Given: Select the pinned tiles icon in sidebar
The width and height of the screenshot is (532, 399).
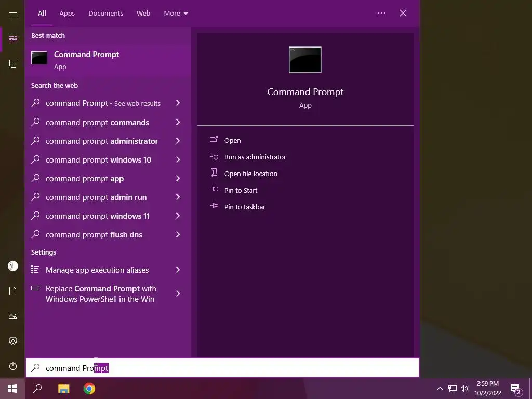Looking at the screenshot, I should (13, 39).
